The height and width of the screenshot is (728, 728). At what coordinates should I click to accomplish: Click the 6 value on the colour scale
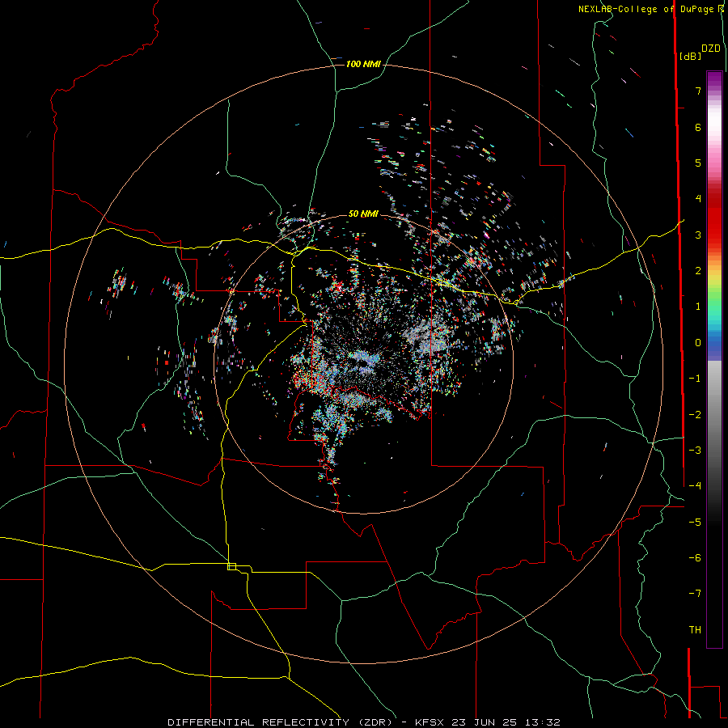[x=698, y=127]
